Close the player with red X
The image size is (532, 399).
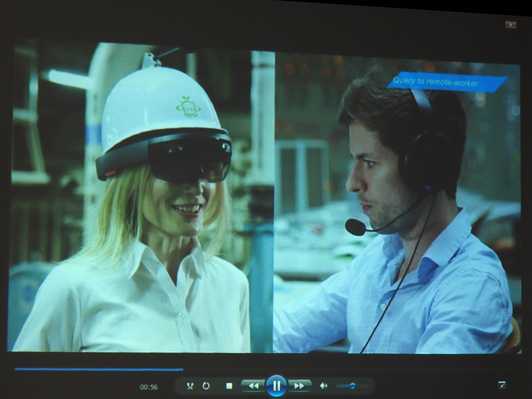(510, 25)
